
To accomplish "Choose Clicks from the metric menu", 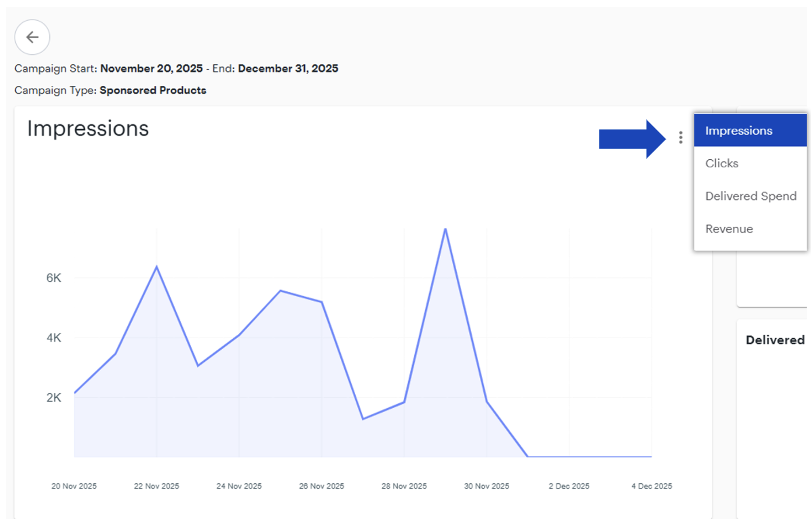I will [x=722, y=163].
